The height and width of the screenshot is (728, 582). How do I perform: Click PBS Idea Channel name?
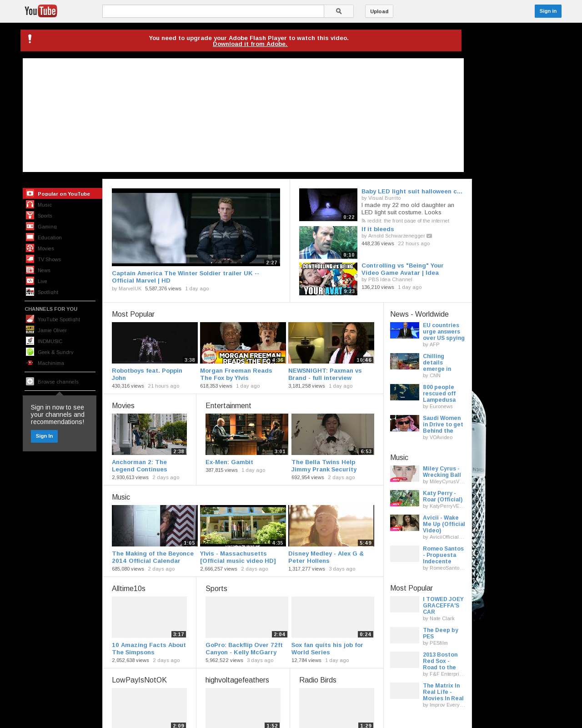click(390, 279)
